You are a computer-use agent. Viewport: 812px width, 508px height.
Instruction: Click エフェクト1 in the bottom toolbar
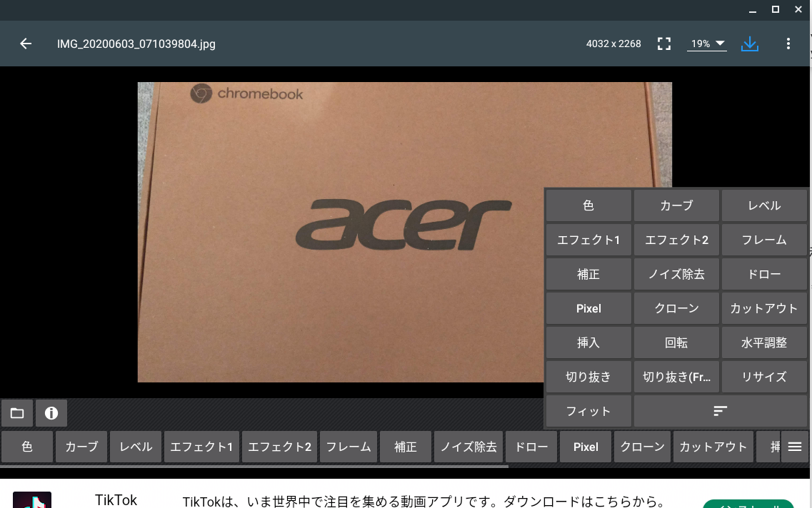[x=201, y=447]
